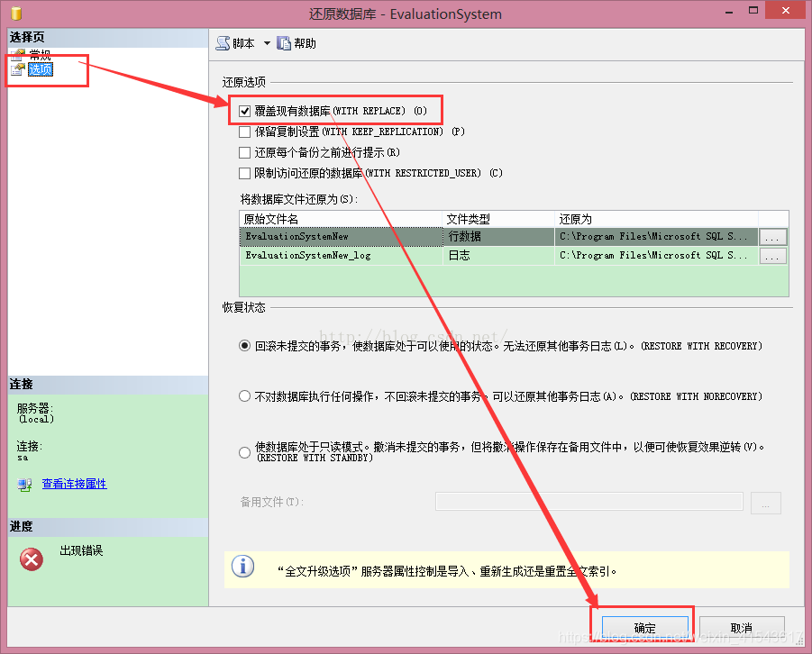Select RESTORE WITH RECOVERY radio option
This screenshot has width=812, height=654.
(244, 345)
